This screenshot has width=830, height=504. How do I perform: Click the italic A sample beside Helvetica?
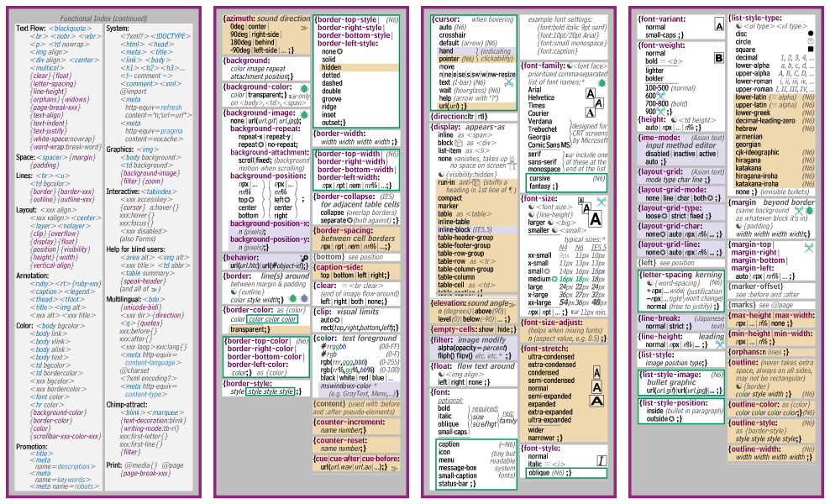point(599,103)
